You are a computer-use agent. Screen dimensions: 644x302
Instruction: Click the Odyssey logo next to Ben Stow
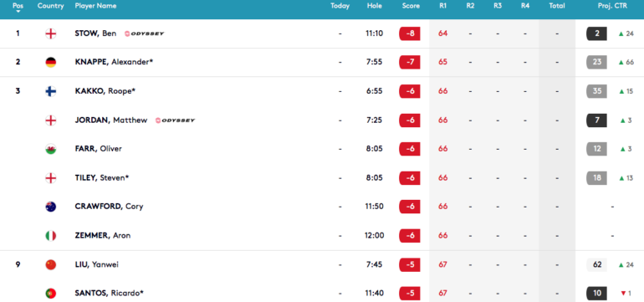(x=144, y=33)
